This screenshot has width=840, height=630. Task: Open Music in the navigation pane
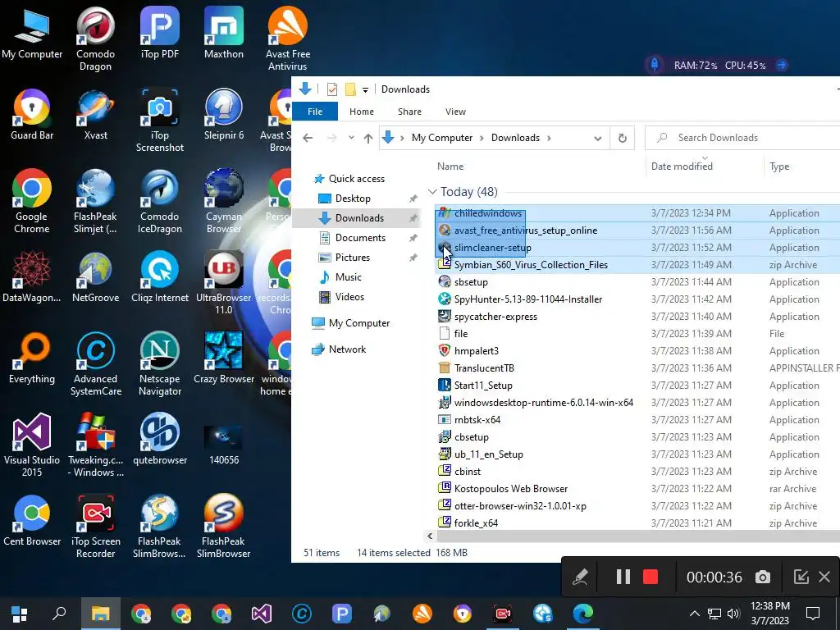348,277
